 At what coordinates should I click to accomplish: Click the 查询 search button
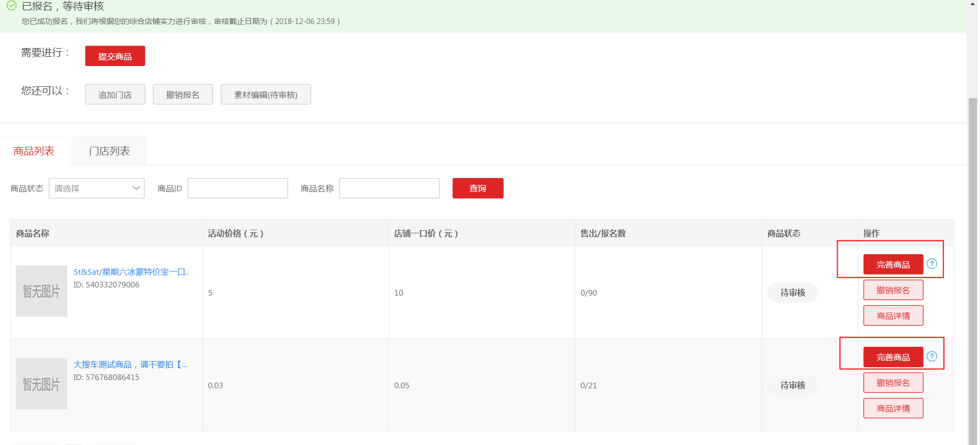477,188
